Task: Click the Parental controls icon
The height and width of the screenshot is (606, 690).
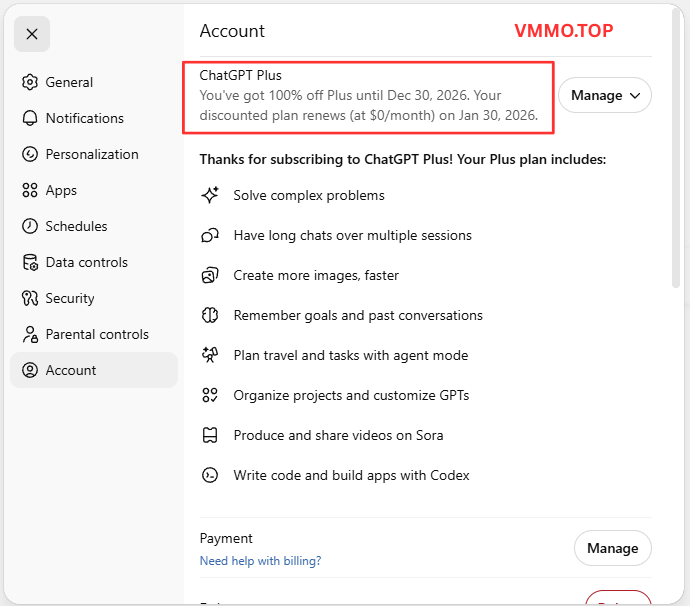Action: pyautogui.click(x=30, y=334)
